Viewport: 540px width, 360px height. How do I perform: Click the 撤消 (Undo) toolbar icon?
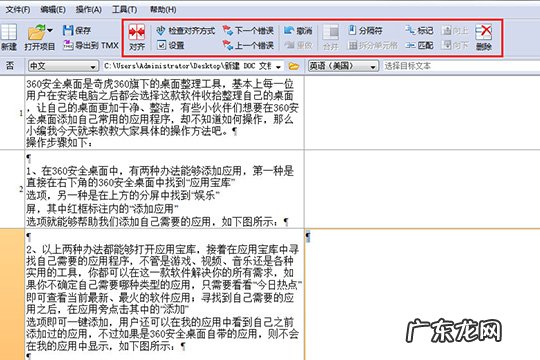coord(289,31)
